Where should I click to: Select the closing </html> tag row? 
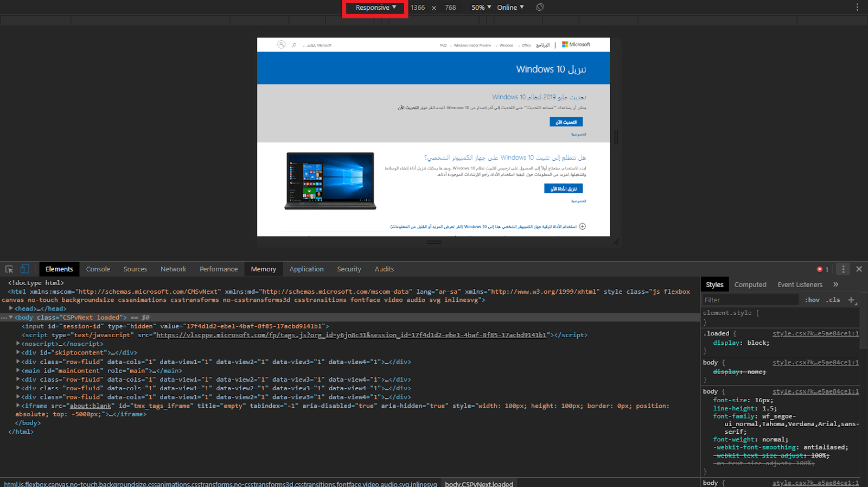(21, 432)
